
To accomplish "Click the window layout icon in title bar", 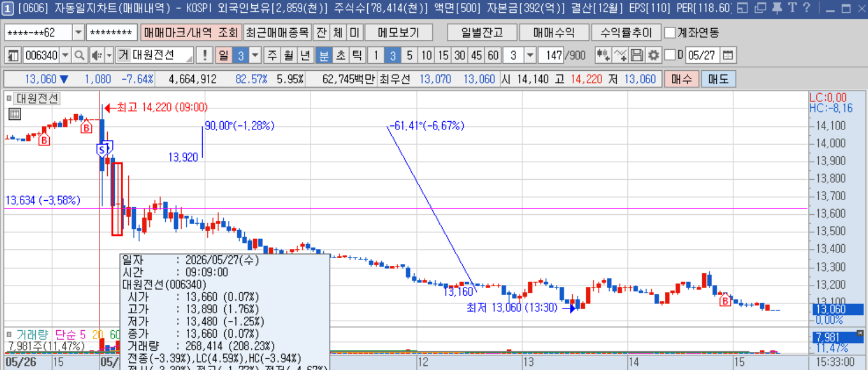I will pyautogui.click(x=743, y=8).
